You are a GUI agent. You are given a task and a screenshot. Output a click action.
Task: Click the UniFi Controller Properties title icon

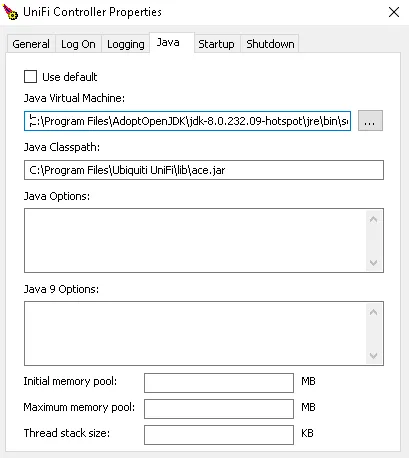(x=10, y=12)
